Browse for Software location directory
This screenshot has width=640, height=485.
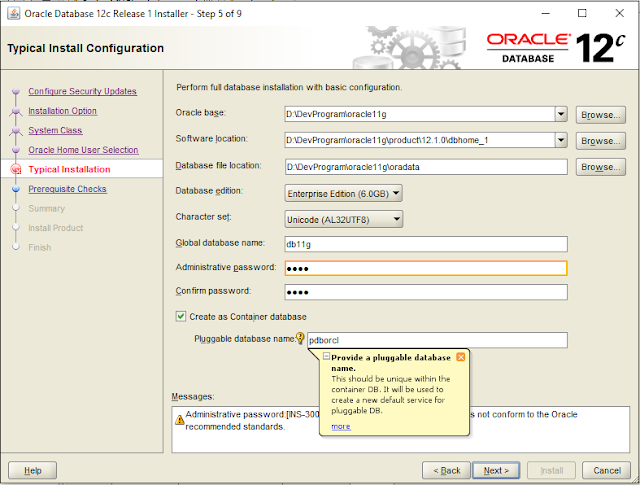600,141
